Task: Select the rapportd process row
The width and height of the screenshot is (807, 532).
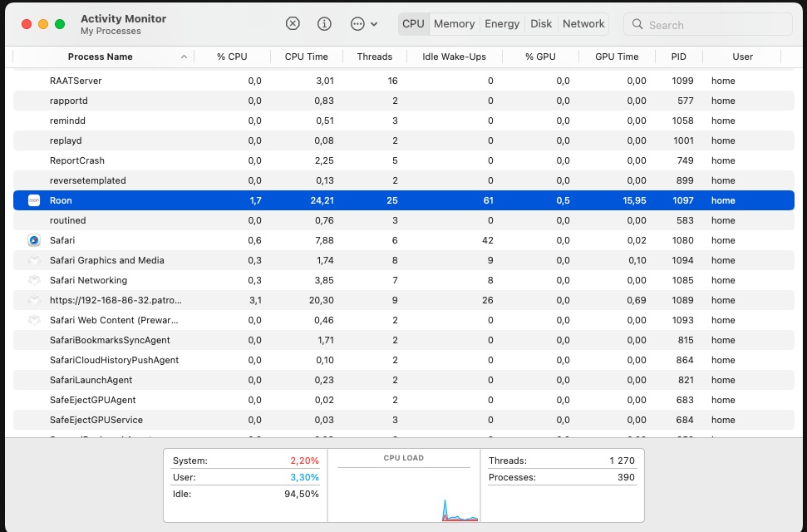Action: click(404, 101)
